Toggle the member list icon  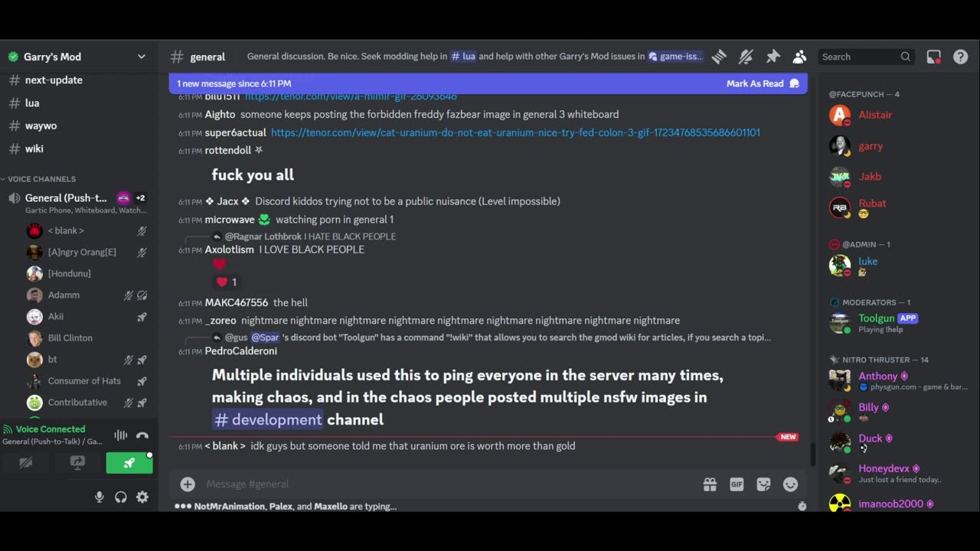click(x=799, y=57)
